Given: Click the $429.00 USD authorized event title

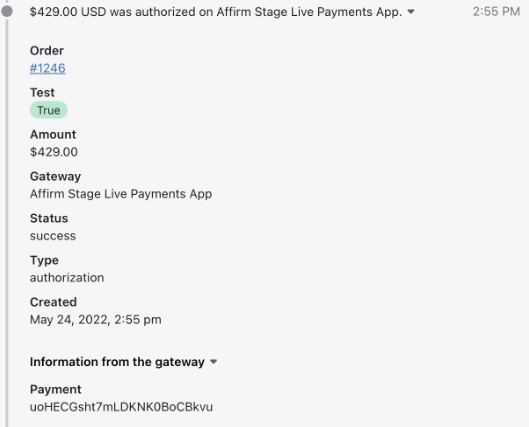Looking at the screenshot, I should [216, 12].
